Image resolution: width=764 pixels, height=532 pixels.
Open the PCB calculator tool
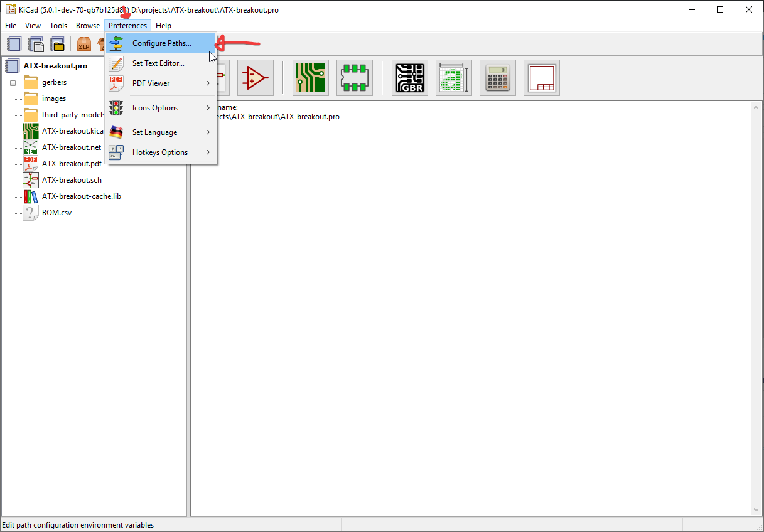click(498, 78)
